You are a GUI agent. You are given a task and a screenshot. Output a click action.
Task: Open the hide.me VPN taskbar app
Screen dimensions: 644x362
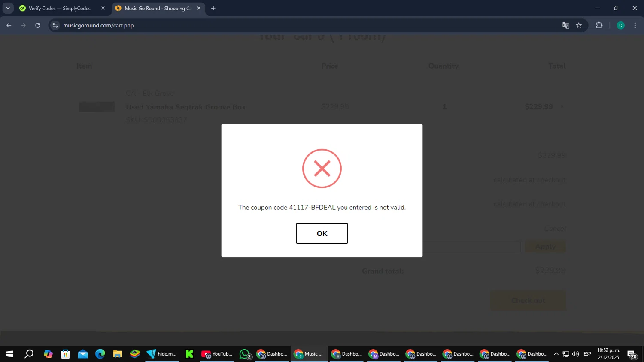click(x=162, y=354)
